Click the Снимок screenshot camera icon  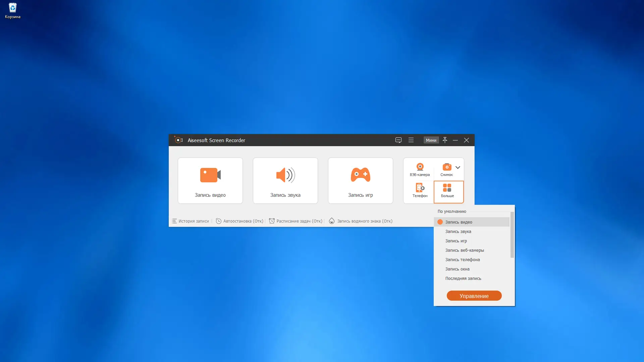click(447, 167)
